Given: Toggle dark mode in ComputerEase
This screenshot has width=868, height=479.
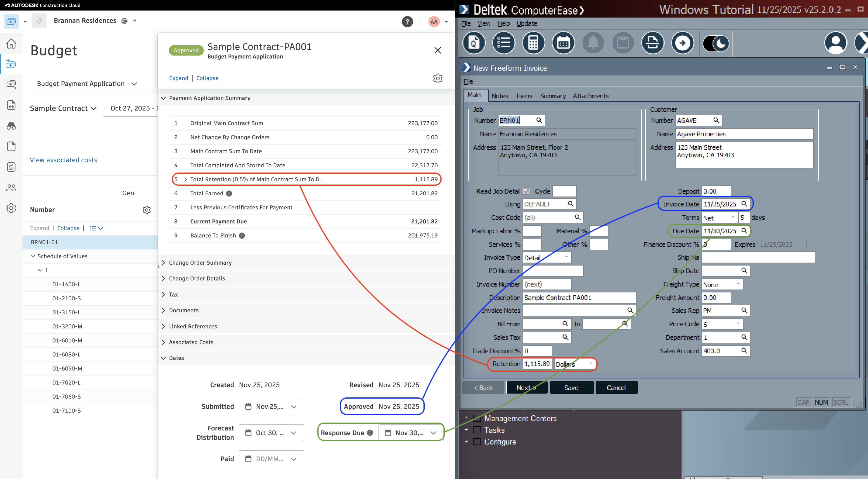Looking at the screenshot, I should pos(715,43).
